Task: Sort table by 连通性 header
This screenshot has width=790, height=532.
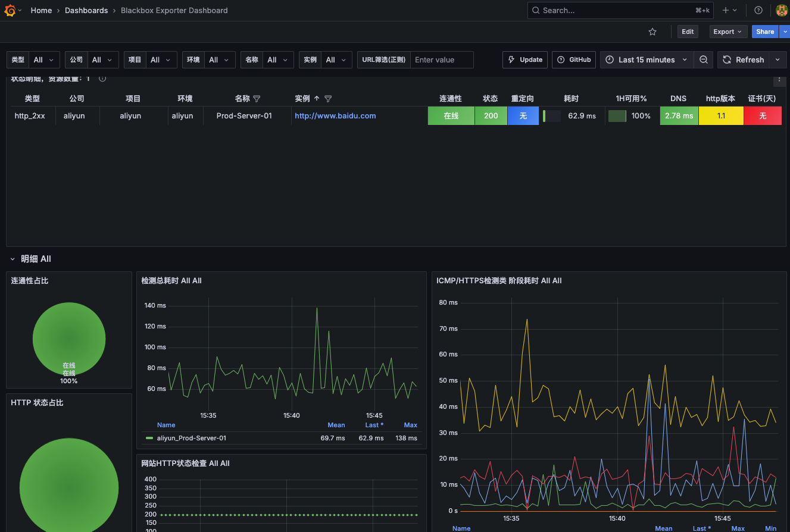Action: pyautogui.click(x=451, y=99)
